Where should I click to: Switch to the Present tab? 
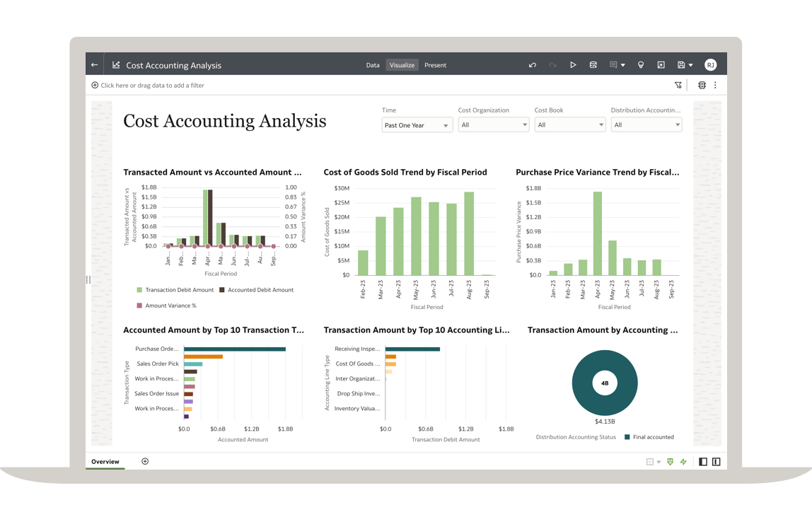pyautogui.click(x=435, y=65)
